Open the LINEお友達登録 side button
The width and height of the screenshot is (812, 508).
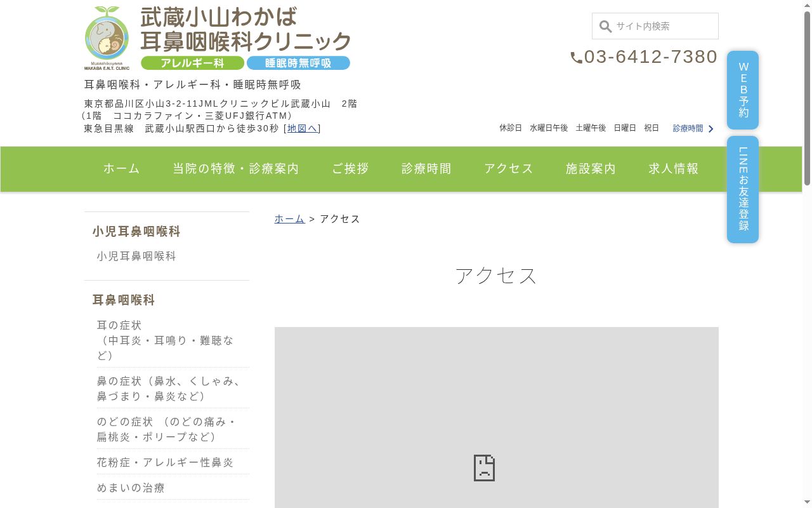[x=743, y=189]
